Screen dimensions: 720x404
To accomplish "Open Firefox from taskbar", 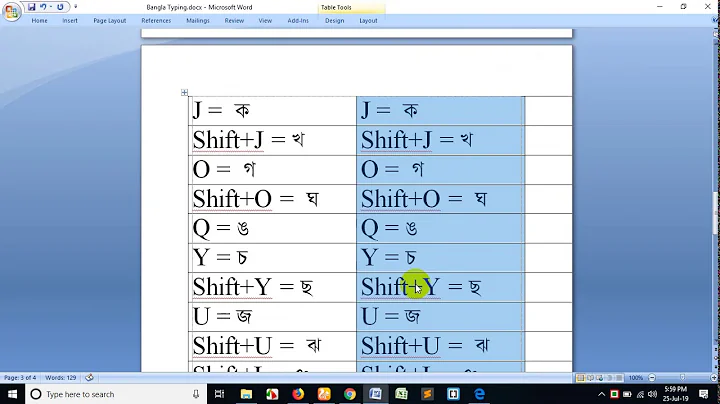I will click(298, 394).
